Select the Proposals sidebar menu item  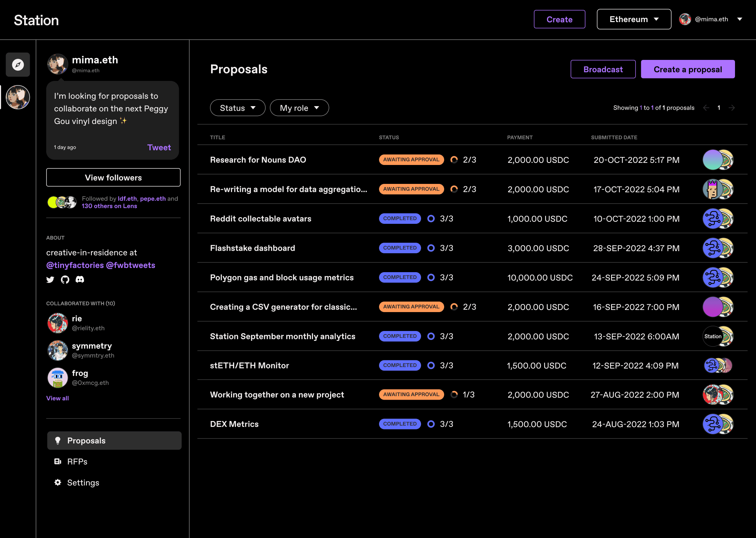tap(114, 440)
